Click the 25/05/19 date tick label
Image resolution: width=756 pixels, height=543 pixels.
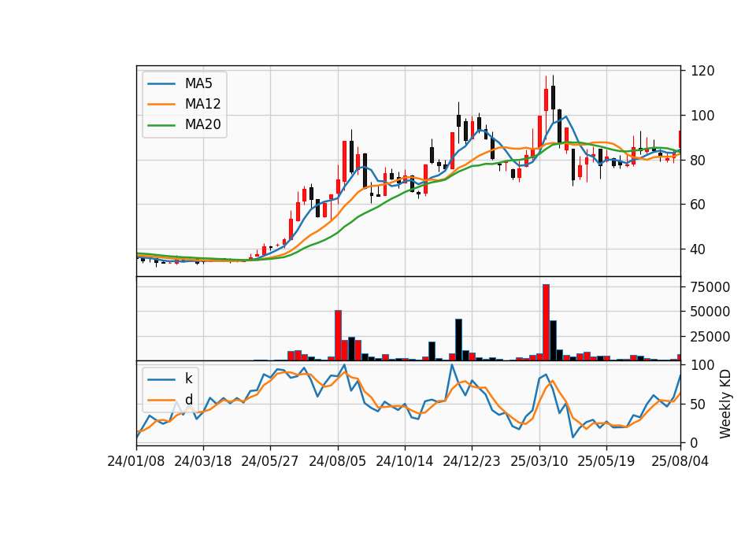pos(606,462)
